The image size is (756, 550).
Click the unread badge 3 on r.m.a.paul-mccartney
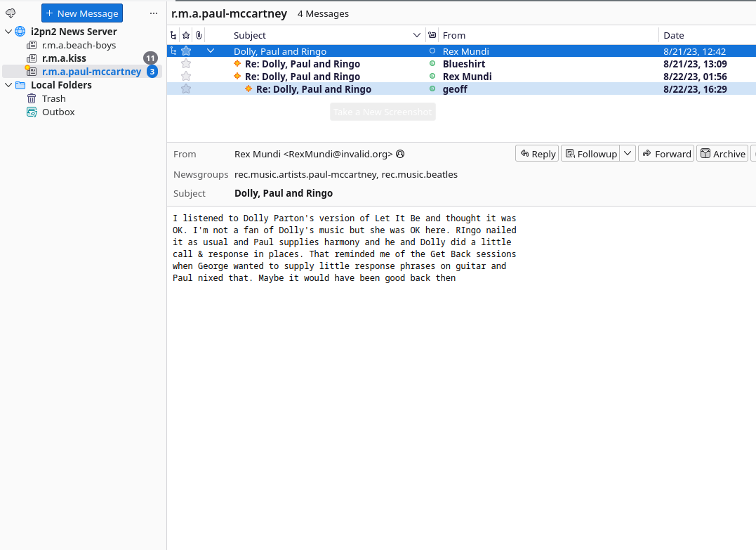(152, 72)
